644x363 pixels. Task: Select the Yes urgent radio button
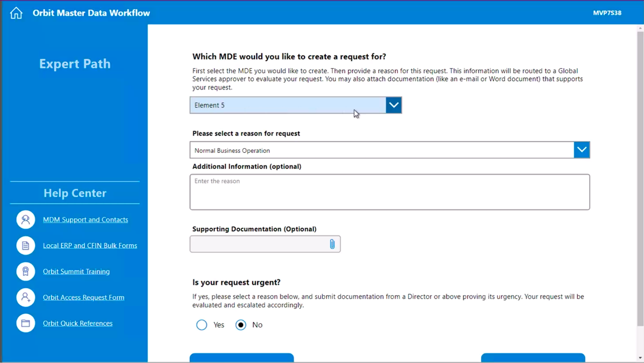coord(202,325)
